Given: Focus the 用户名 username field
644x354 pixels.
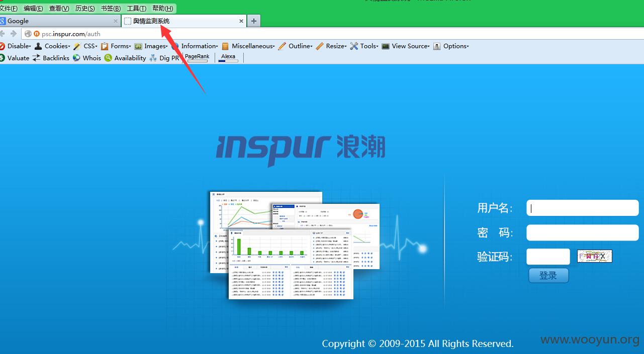Looking at the screenshot, I should pos(582,208).
